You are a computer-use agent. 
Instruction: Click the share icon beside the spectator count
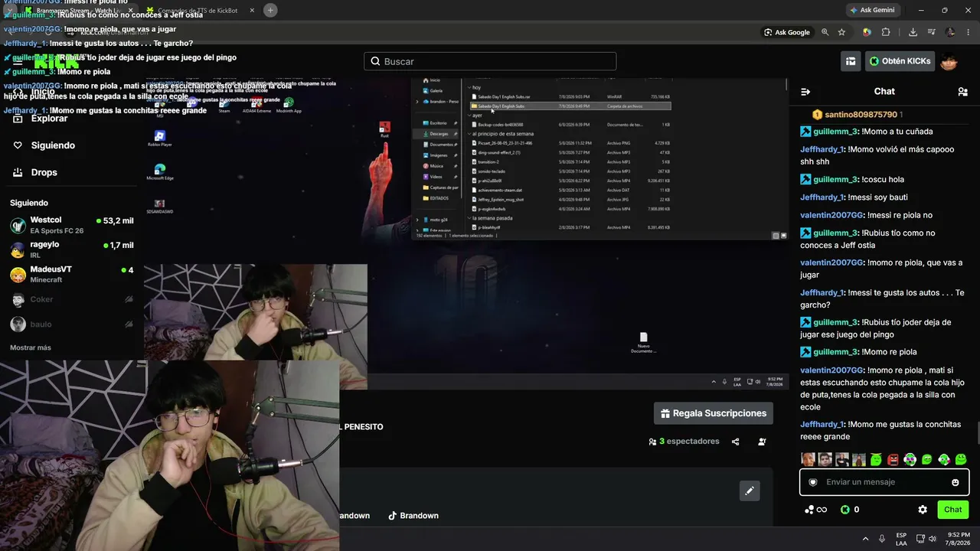(736, 442)
